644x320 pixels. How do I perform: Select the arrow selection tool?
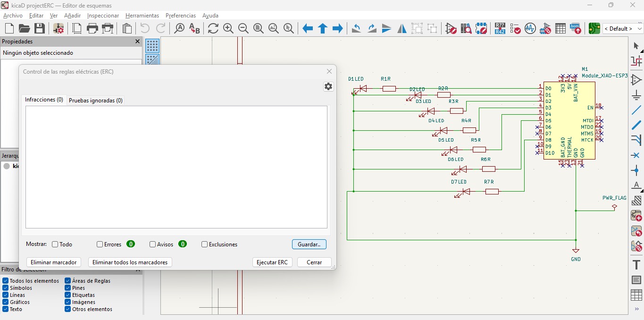636,46
